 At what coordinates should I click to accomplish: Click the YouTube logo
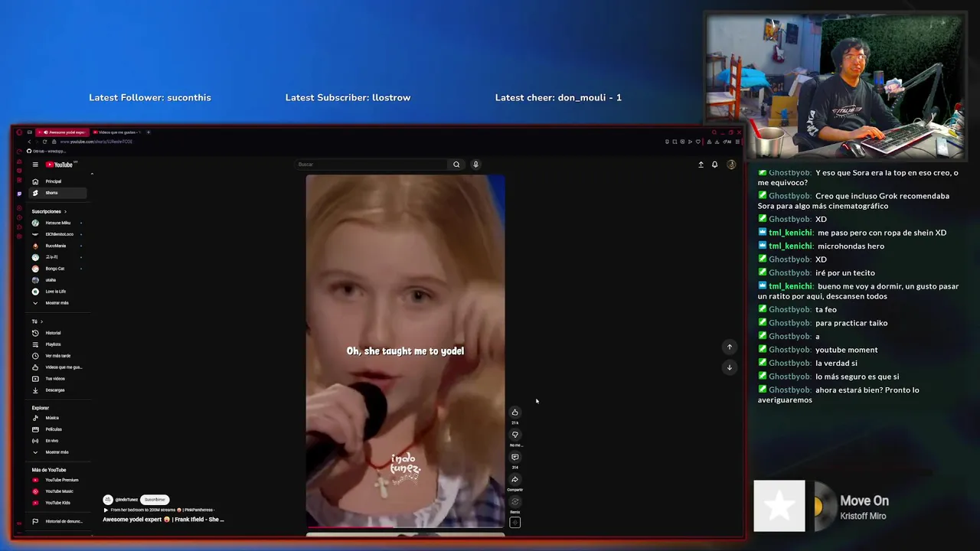[60, 165]
